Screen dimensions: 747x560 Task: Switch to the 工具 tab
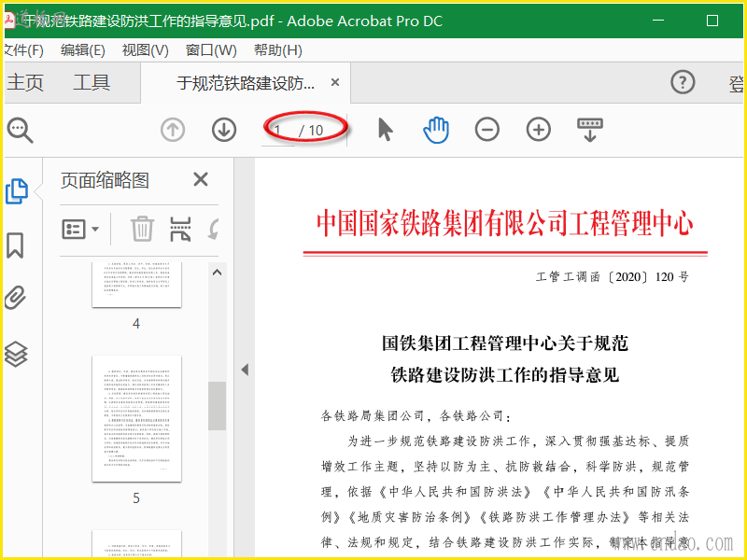tap(92, 82)
